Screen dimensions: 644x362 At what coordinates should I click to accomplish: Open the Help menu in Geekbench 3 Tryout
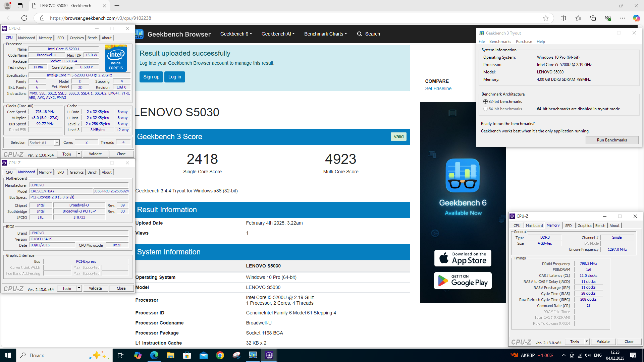click(x=541, y=42)
